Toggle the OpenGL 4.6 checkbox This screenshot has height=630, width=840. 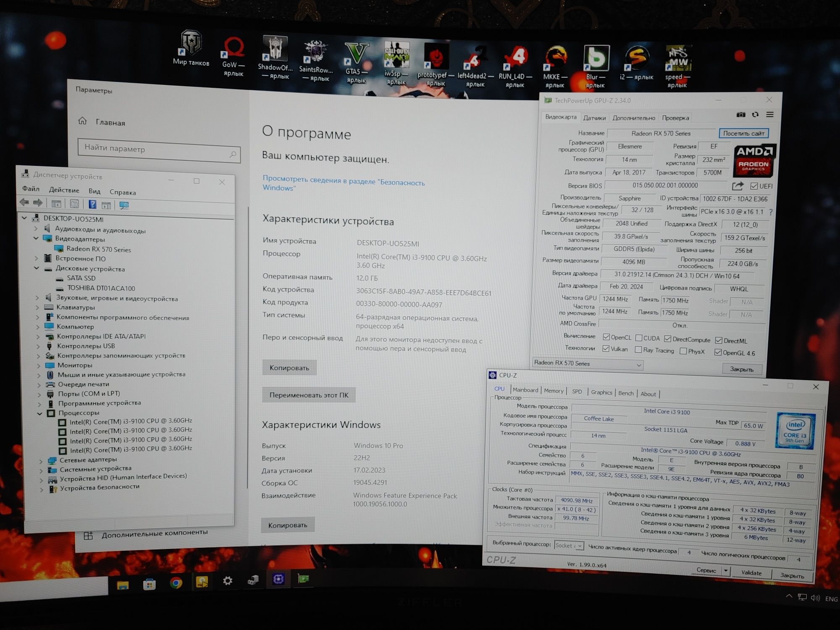(x=718, y=352)
